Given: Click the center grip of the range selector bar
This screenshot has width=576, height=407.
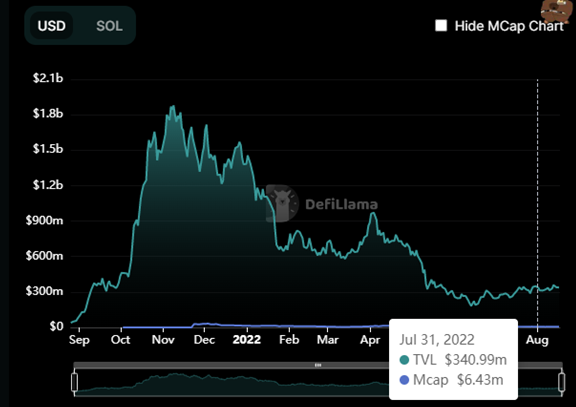Looking at the screenshot, I should [x=318, y=365].
